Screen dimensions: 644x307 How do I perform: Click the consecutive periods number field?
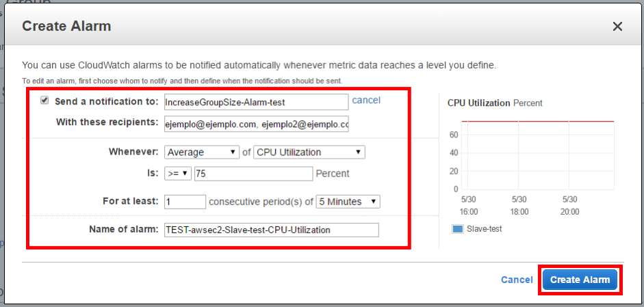click(x=185, y=202)
